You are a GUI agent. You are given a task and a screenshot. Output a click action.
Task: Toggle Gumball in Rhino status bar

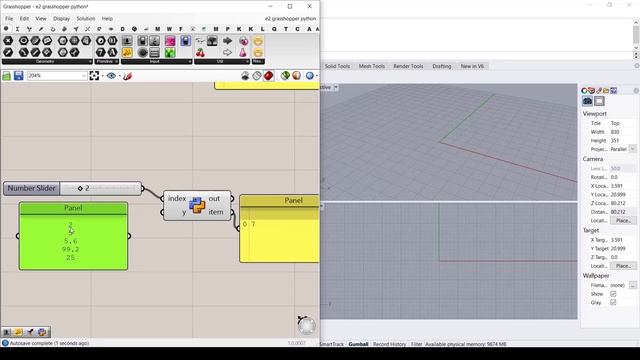click(358, 344)
